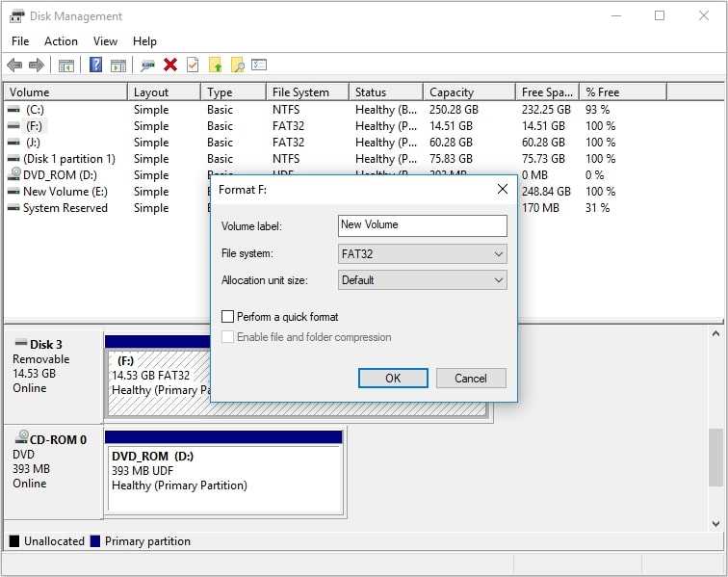Viewport: 728px width, 577px height.
Task: Close the Format F: dialog
Action: (503, 189)
